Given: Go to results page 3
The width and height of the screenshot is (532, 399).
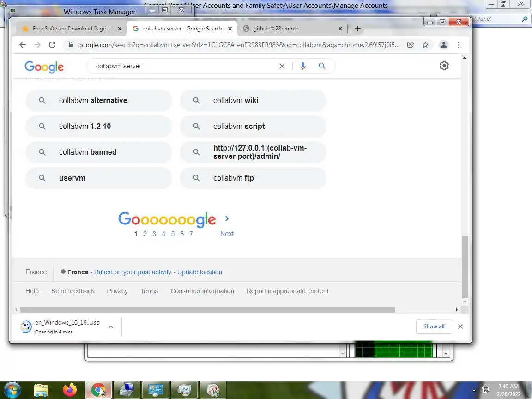Looking at the screenshot, I should pos(154,234).
